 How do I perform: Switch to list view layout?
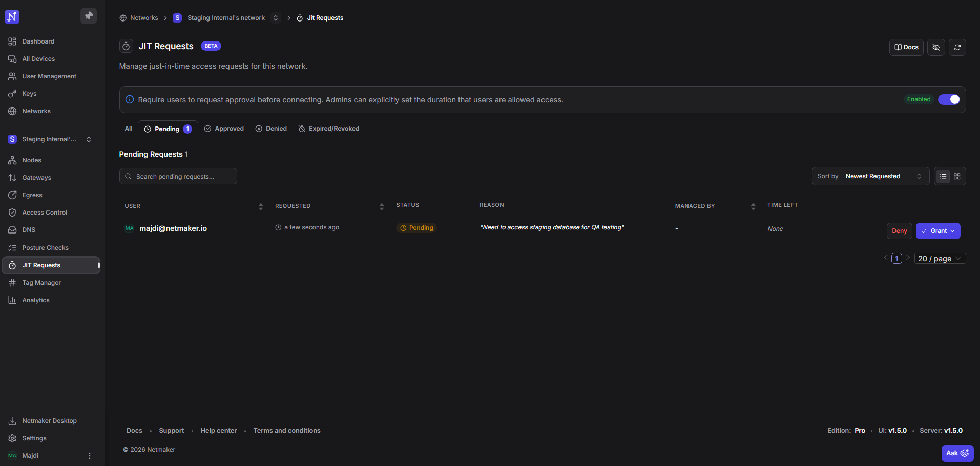(943, 176)
